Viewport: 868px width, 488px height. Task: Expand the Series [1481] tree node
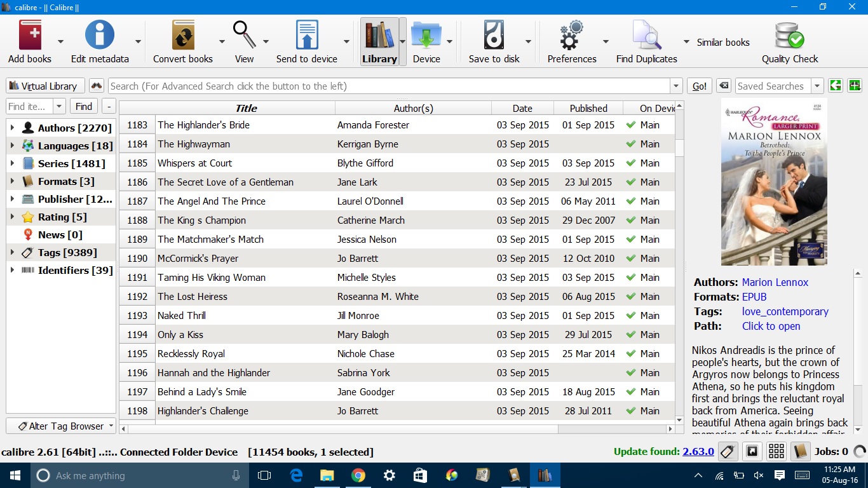(12, 163)
